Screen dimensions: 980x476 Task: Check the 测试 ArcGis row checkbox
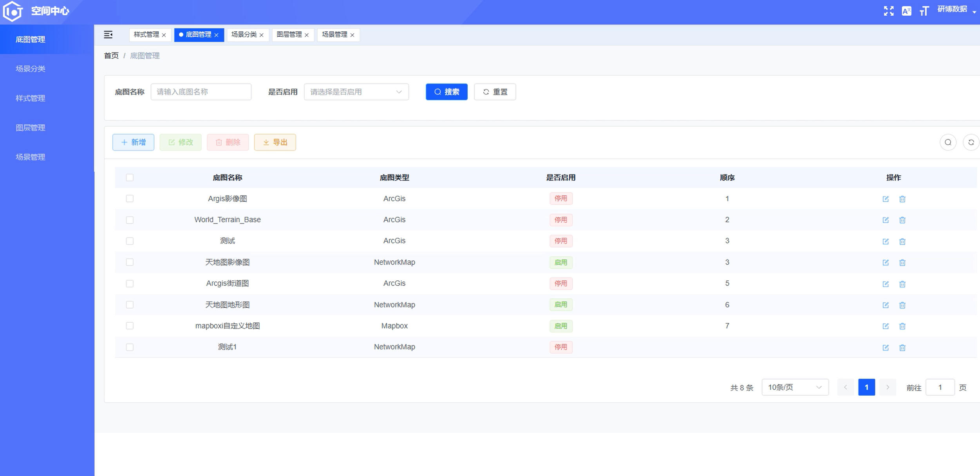[130, 241]
